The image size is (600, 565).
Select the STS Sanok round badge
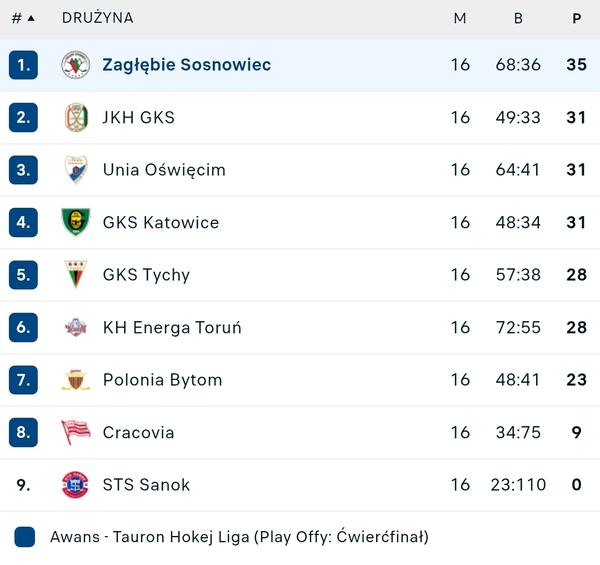tap(75, 485)
